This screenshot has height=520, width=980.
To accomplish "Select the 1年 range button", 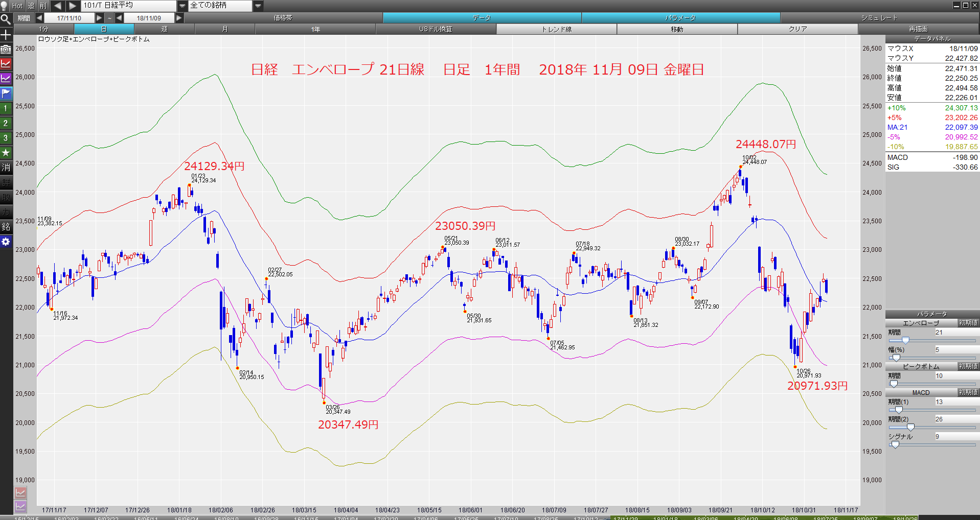I will 315,29.
